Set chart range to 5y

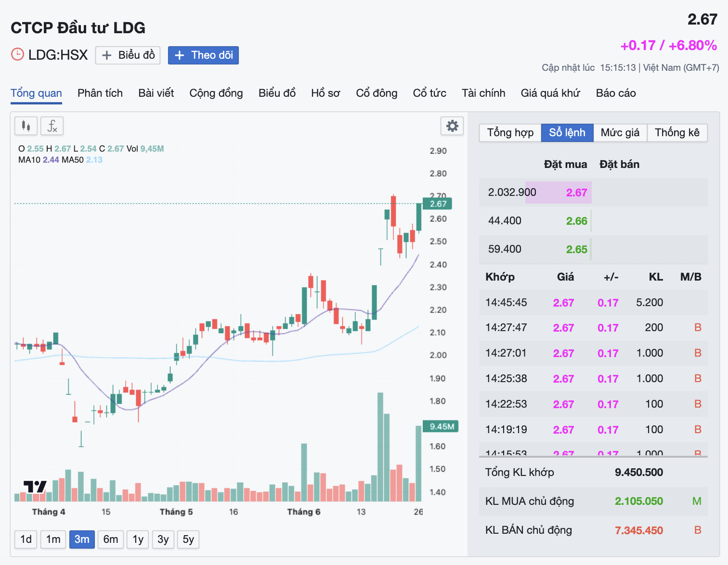coord(188,539)
